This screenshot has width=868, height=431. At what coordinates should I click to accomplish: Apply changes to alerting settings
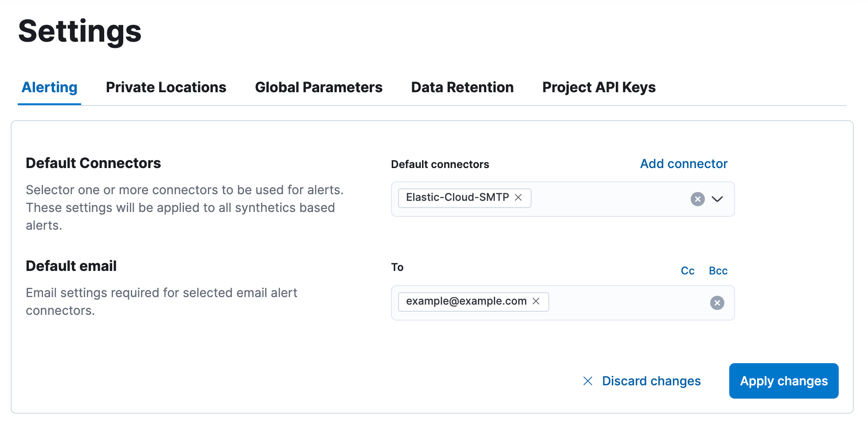783,381
